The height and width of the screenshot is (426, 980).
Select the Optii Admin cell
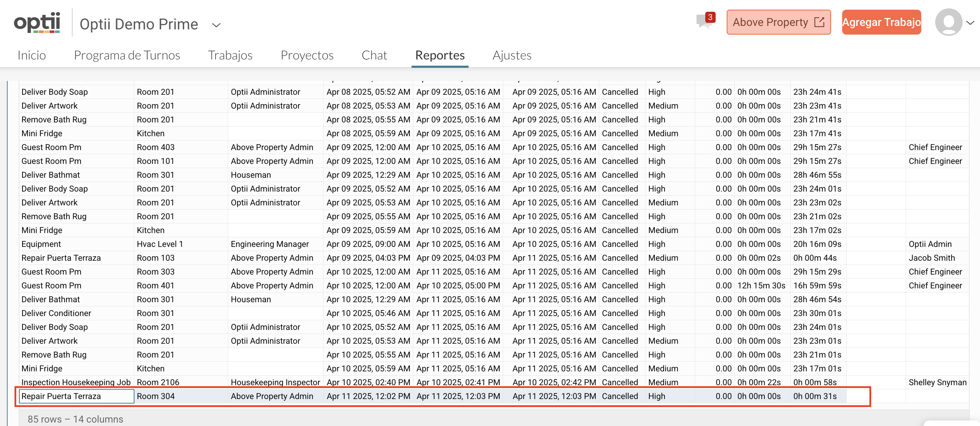pos(937,244)
